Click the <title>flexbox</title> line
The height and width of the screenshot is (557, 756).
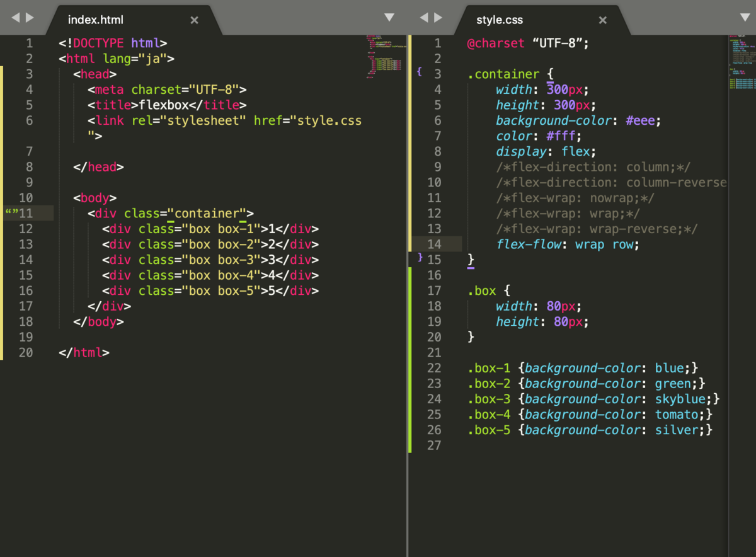[167, 105]
